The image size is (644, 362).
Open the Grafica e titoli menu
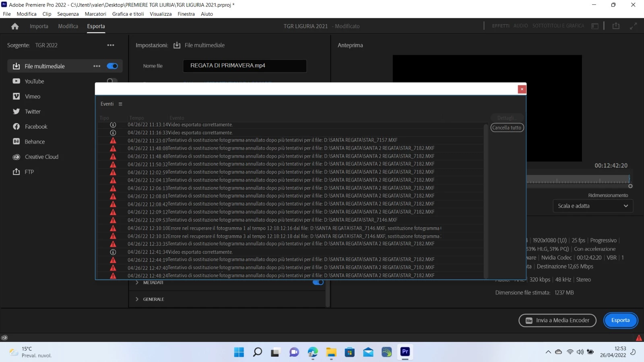tap(128, 14)
